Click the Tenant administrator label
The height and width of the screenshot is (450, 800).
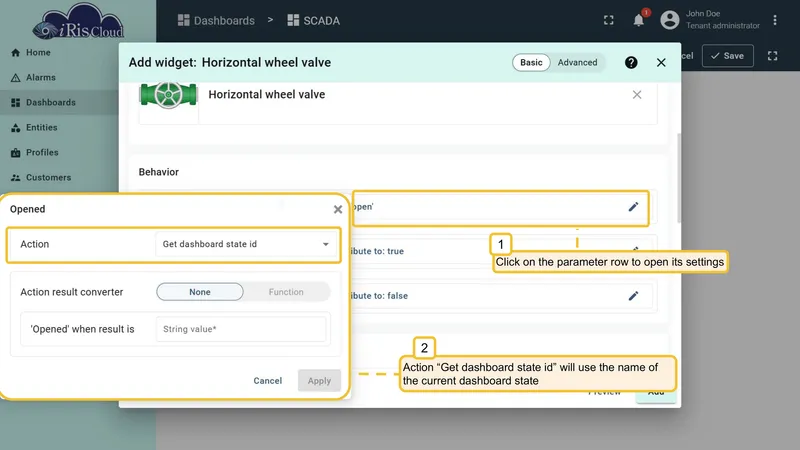(722, 26)
